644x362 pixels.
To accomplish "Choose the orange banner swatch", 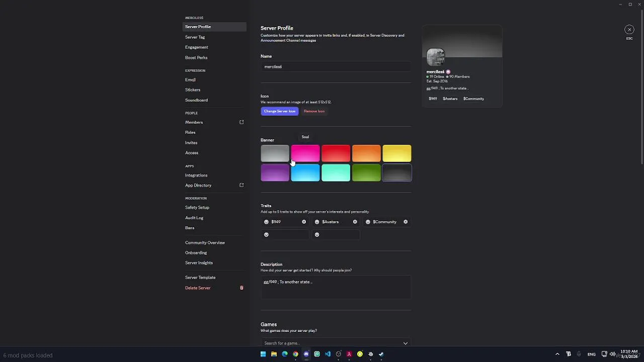I will [366, 153].
